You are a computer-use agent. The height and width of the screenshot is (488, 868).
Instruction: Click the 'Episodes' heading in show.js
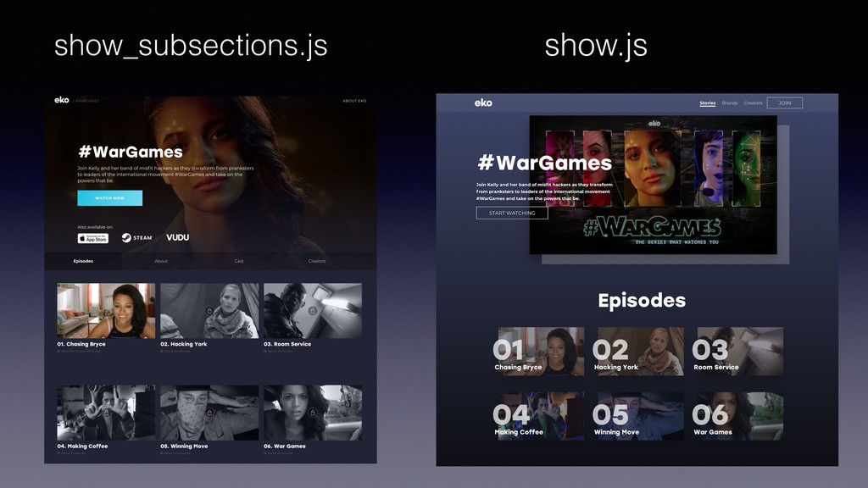point(642,301)
